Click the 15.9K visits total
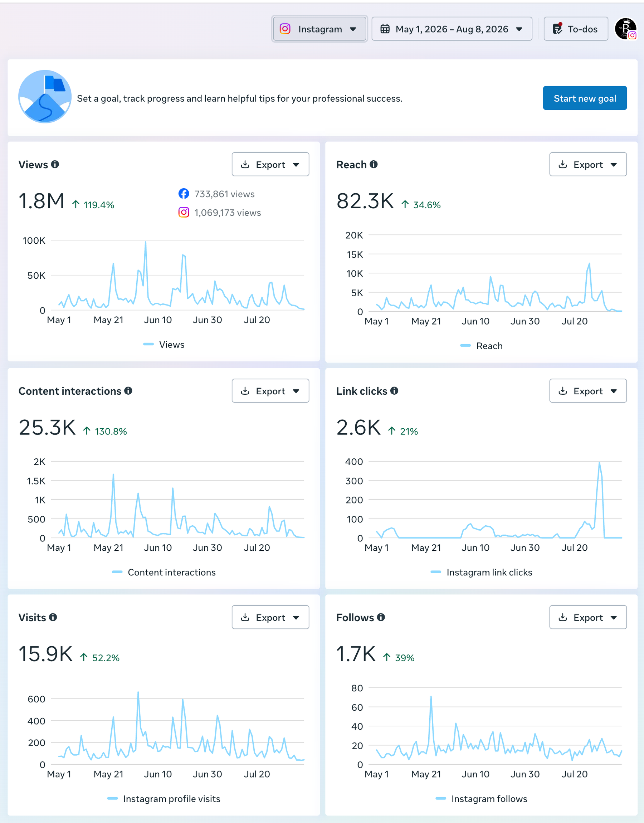Image resolution: width=644 pixels, height=823 pixels. click(x=45, y=654)
